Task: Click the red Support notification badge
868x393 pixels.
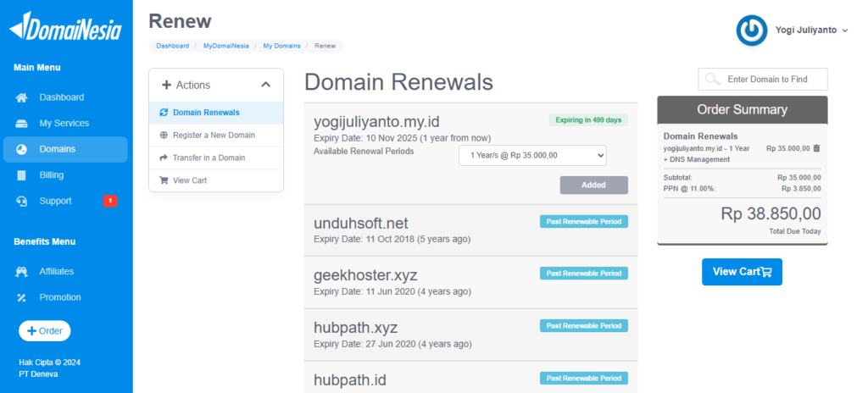Action: coord(109,201)
